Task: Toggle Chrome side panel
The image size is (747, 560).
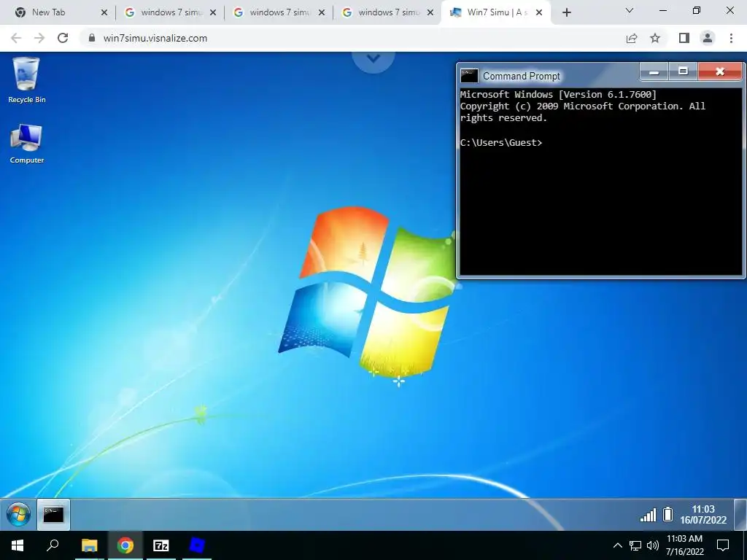Action: coord(684,38)
